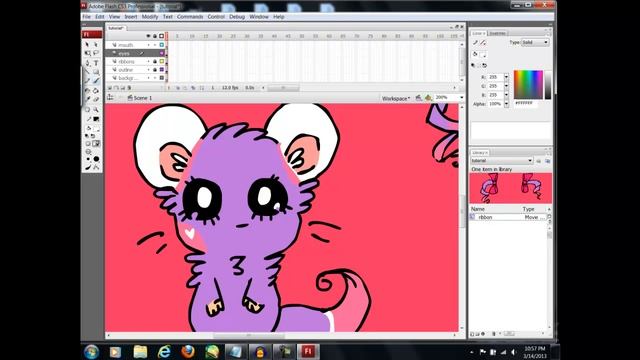
Task: Open the Commands menu
Action: [190, 17]
